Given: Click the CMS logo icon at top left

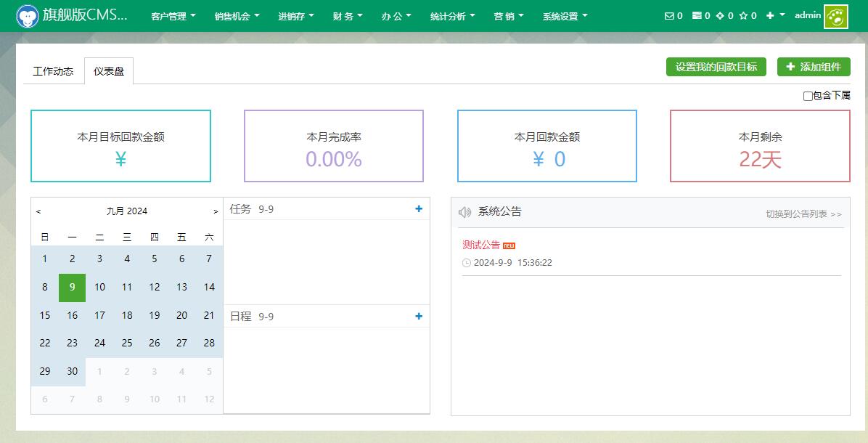Looking at the screenshot, I should tap(28, 16).
